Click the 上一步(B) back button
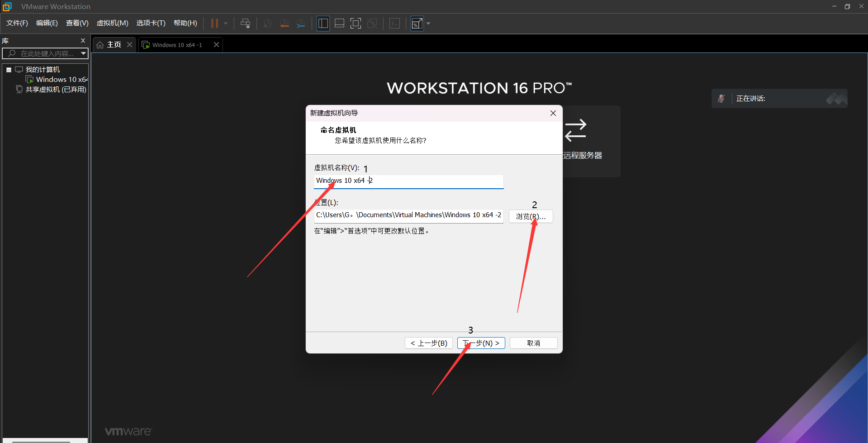 click(429, 343)
